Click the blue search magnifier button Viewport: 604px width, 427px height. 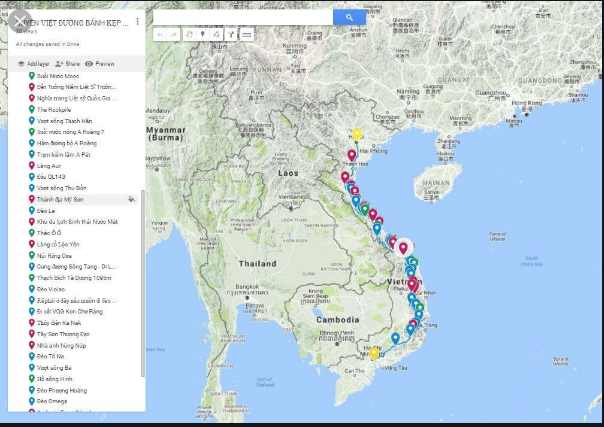[x=349, y=17]
